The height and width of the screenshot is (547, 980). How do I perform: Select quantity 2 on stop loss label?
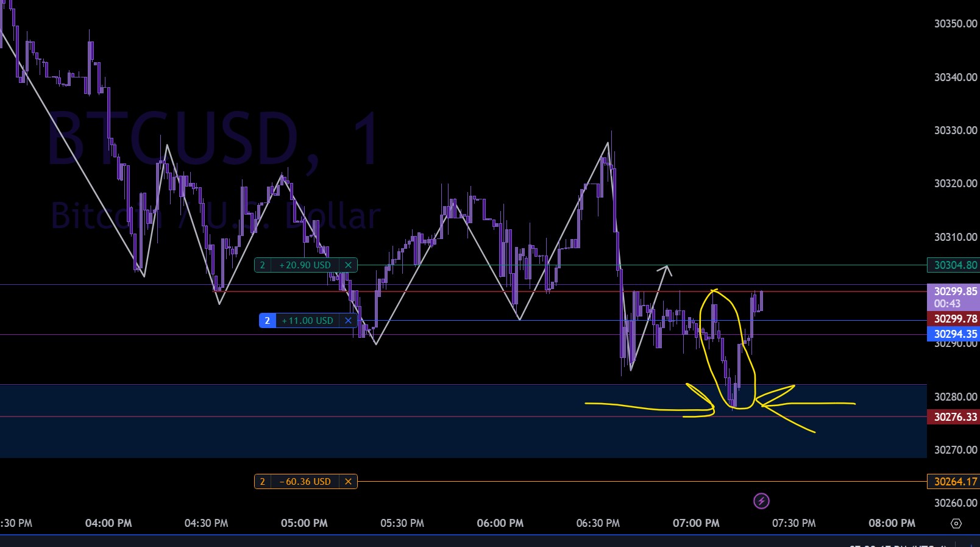[263, 482]
